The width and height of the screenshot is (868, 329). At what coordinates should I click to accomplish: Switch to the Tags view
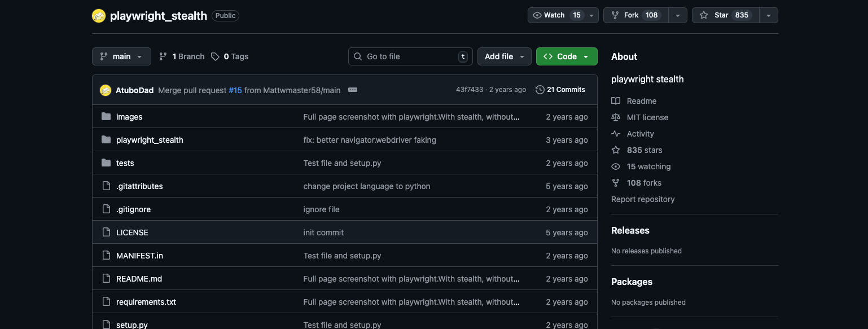[233, 56]
